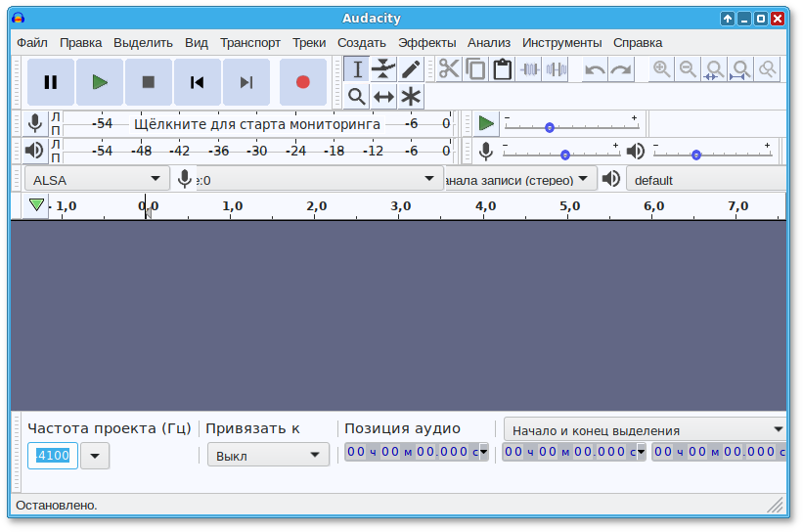Viewport: 803px width, 532px height.
Task: Start recording with red Record button
Action: pyautogui.click(x=302, y=82)
